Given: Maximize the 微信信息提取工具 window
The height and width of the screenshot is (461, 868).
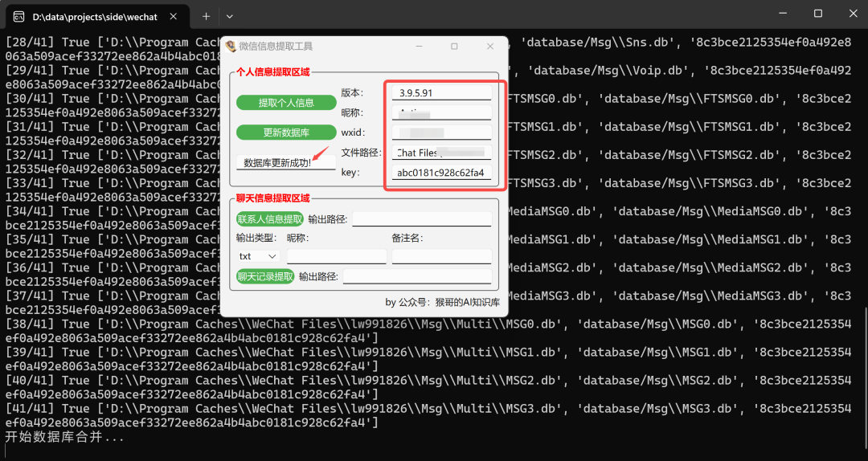Looking at the screenshot, I should [x=454, y=47].
